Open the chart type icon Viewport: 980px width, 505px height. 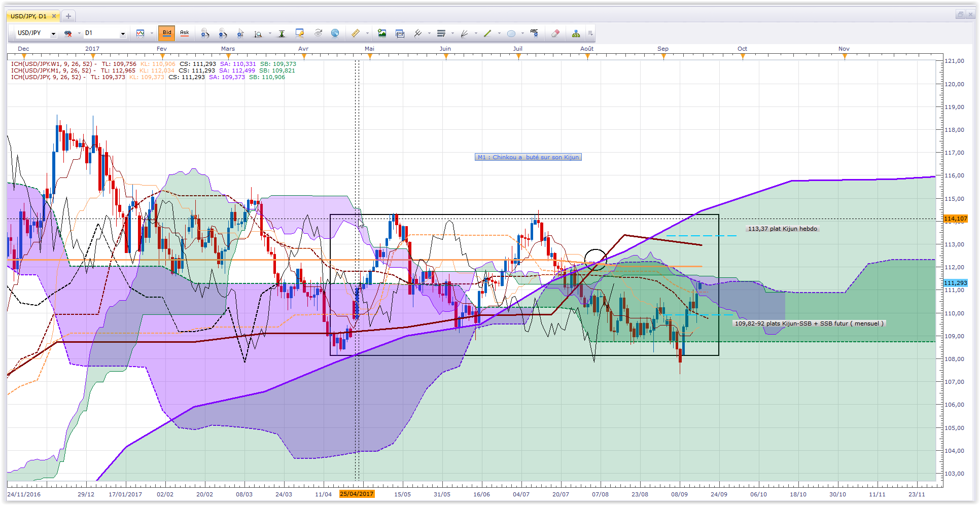(x=141, y=33)
